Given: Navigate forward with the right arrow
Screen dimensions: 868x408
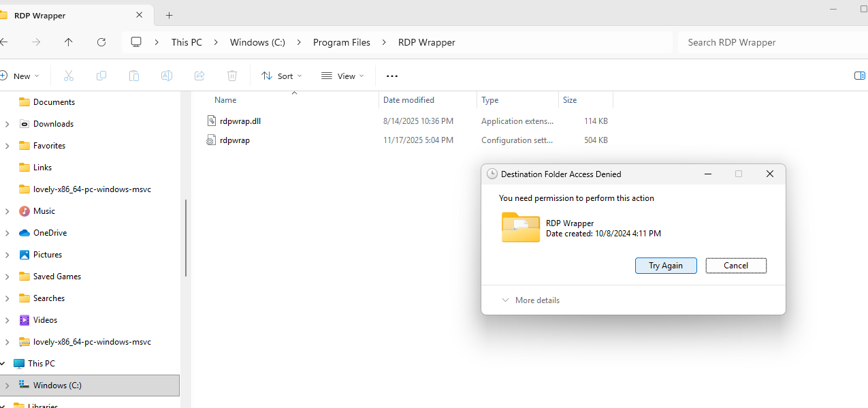Looking at the screenshot, I should point(36,42).
